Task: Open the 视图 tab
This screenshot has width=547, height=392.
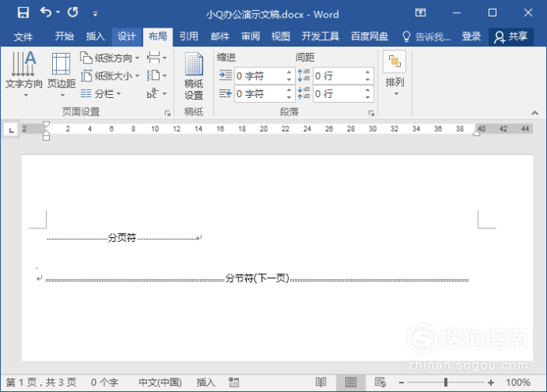Action: point(281,36)
